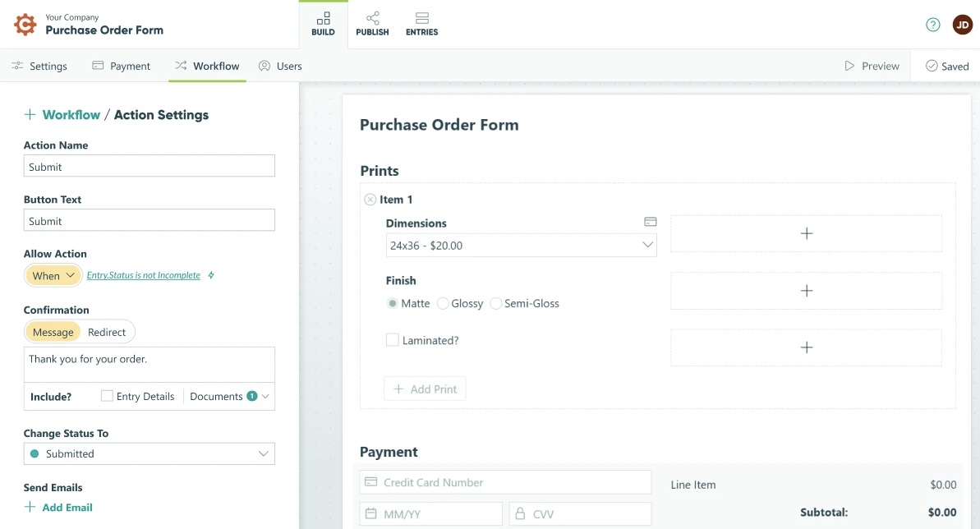Click the company gear logo icon

coord(25,25)
